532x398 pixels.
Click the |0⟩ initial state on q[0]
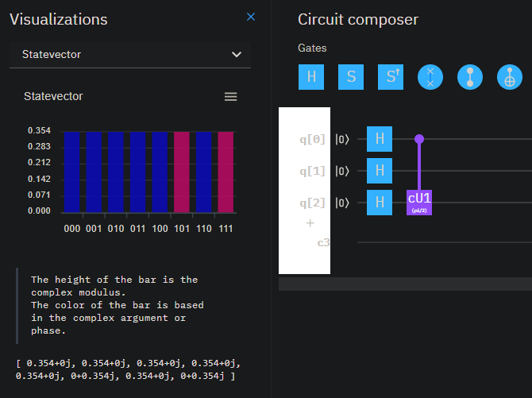[x=342, y=139]
